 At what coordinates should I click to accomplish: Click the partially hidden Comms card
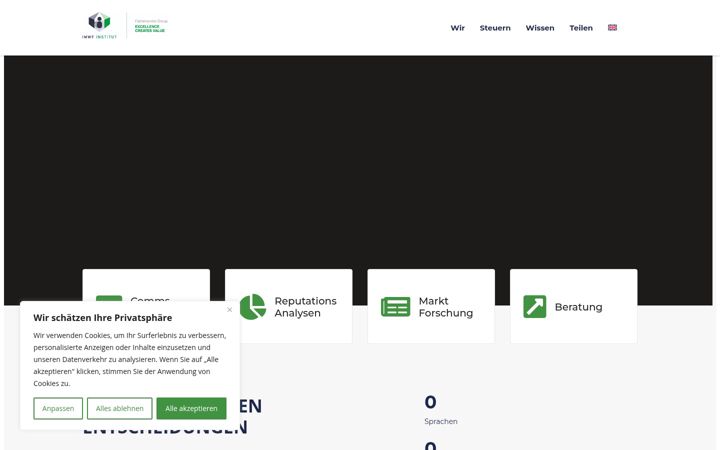146,285
